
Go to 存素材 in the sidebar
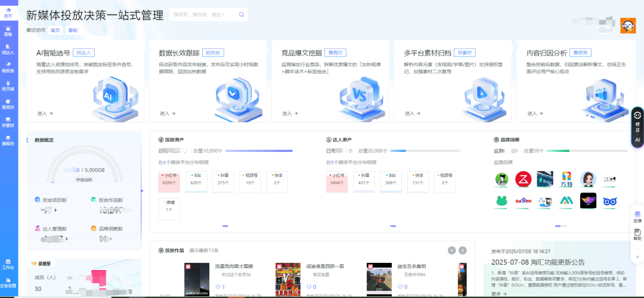(8, 122)
